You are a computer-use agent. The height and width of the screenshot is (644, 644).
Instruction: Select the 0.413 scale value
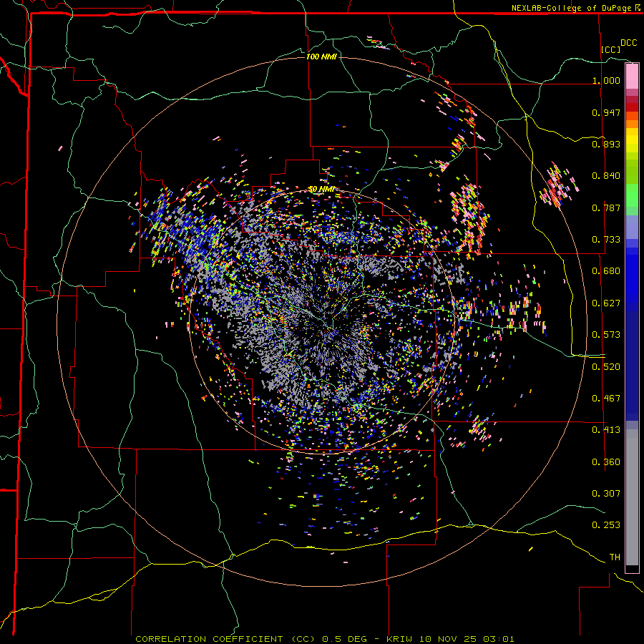[x=606, y=430]
